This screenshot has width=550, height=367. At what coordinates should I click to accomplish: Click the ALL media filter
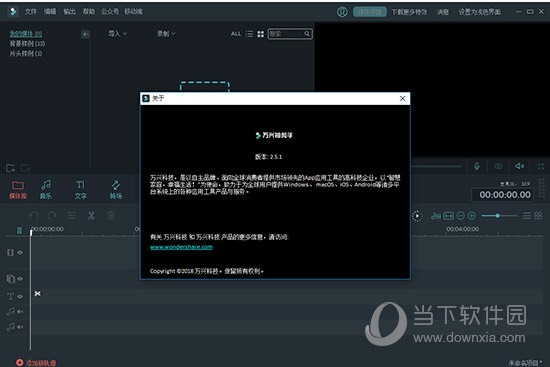click(x=236, y=34)
